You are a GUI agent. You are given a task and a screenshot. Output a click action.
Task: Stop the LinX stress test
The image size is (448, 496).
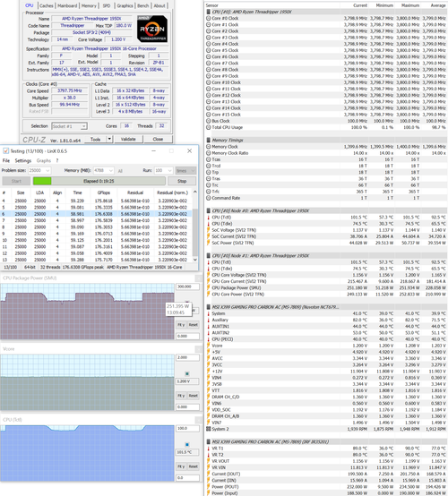point(182,181)
